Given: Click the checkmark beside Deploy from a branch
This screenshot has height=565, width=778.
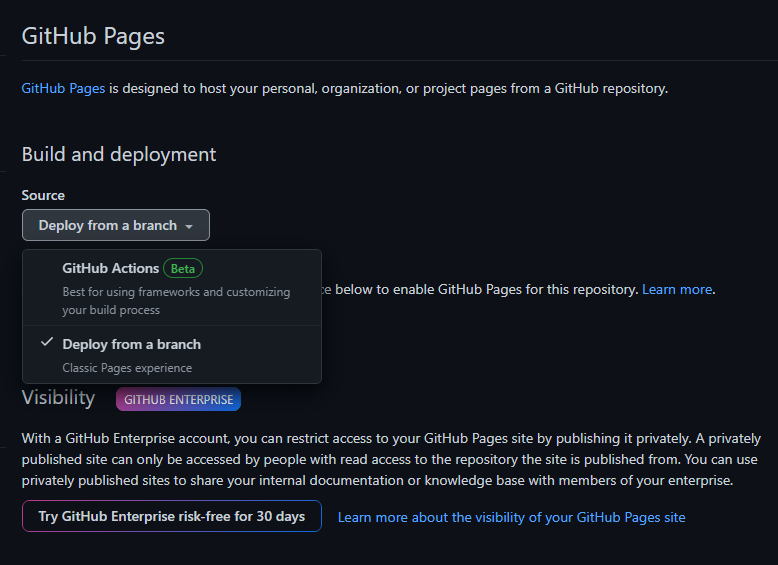Looking at the screenshot, I should [x=46, y=343].
